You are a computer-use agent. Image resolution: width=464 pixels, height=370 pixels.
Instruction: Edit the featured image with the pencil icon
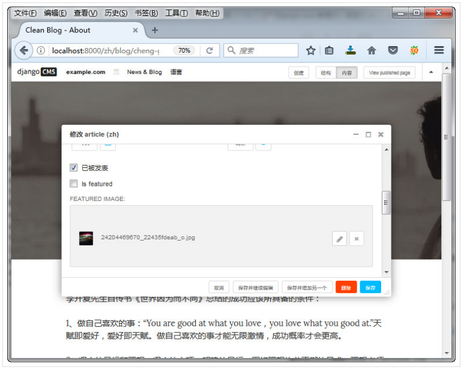coord(339,239)
